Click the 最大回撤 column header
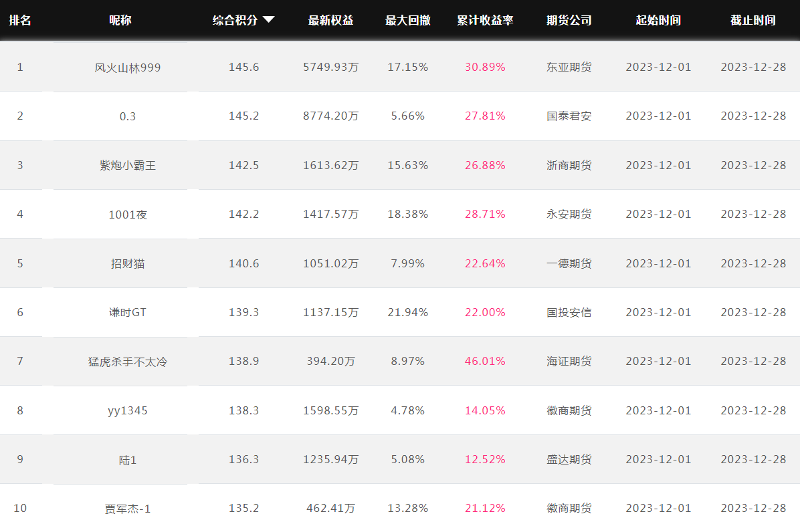 pyautogui.click(x=407, y=20)
